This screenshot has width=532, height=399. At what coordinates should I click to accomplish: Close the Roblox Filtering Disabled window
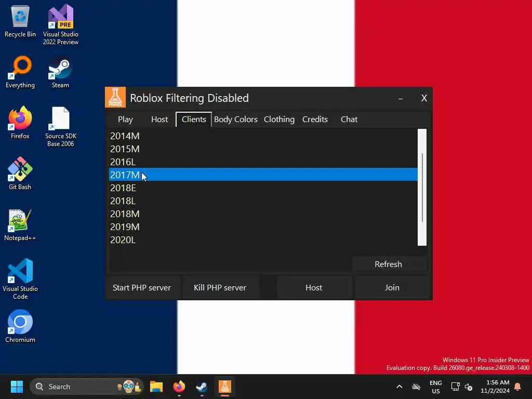(x=424, y=98)
